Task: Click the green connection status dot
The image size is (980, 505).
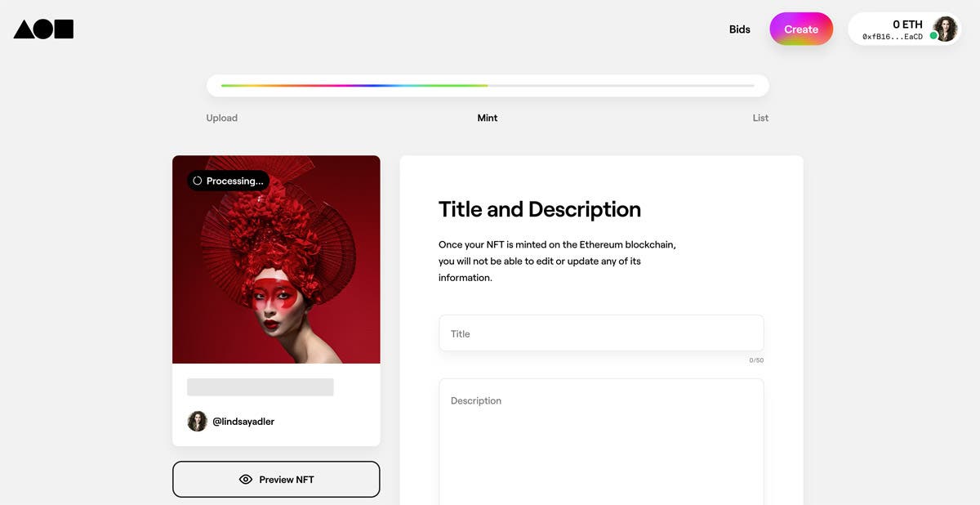Action: [x=933, y=36]
